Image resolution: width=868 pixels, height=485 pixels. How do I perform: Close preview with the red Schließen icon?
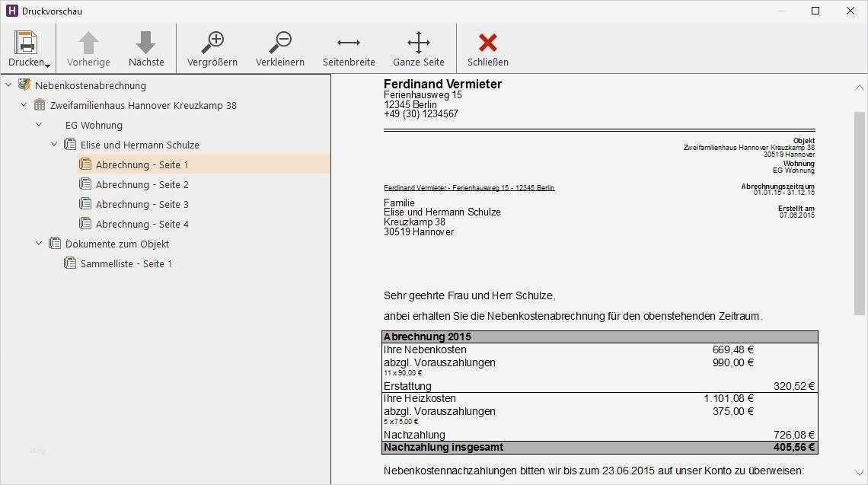[x=487, y=42]
